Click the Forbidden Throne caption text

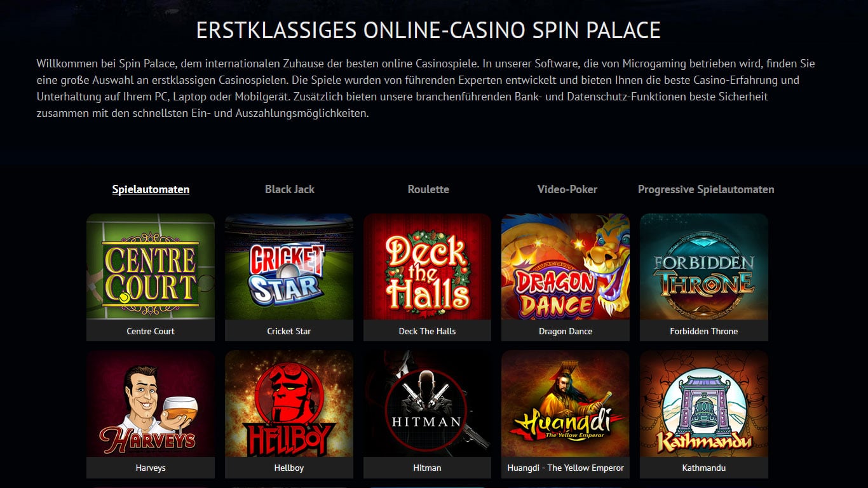(704, 331)
